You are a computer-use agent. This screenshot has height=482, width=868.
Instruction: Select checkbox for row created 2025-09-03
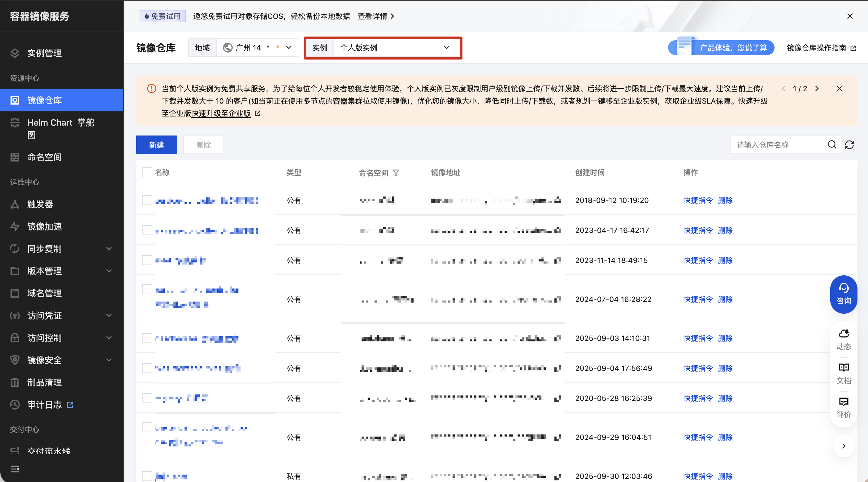(147, 338)
